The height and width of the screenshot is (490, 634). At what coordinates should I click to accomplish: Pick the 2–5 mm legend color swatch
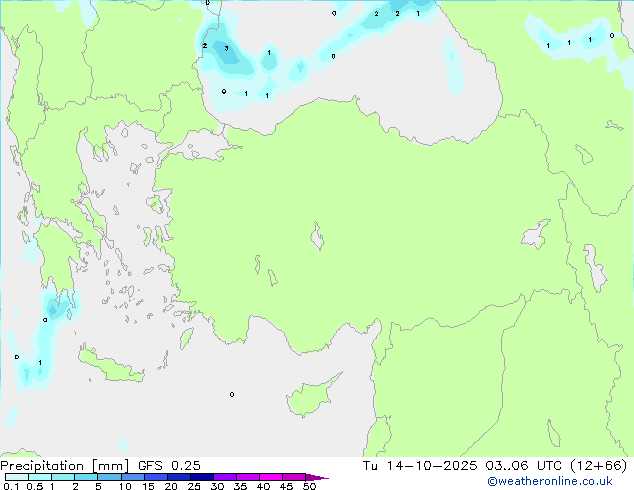pyautogui.click(x=86, y=477)
